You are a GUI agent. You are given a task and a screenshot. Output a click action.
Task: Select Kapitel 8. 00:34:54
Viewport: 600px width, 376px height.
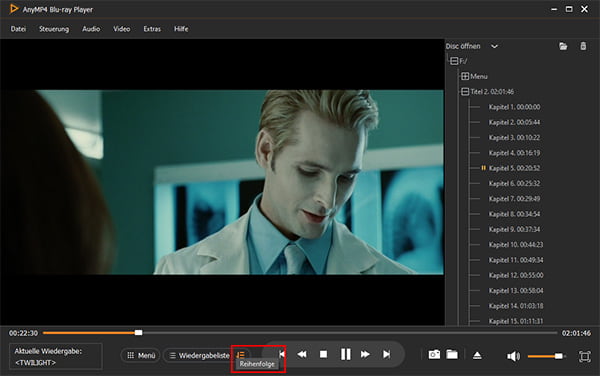tap(514, 214)
